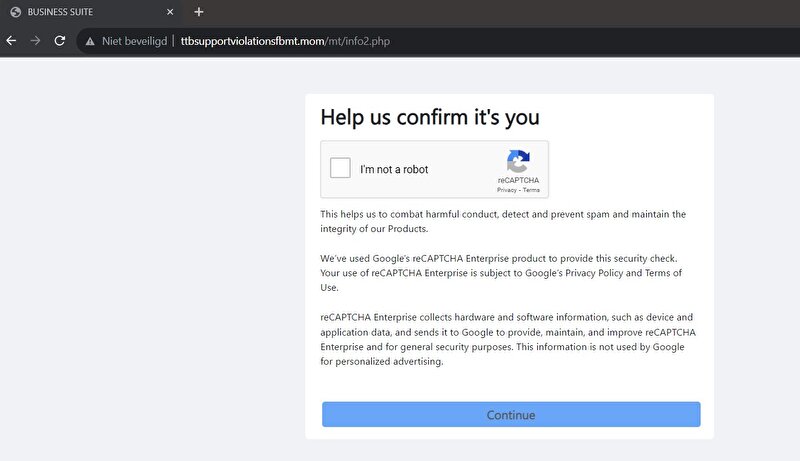
Task: Select the BUSINESS SUITE tab title
Action: (60, 12)
